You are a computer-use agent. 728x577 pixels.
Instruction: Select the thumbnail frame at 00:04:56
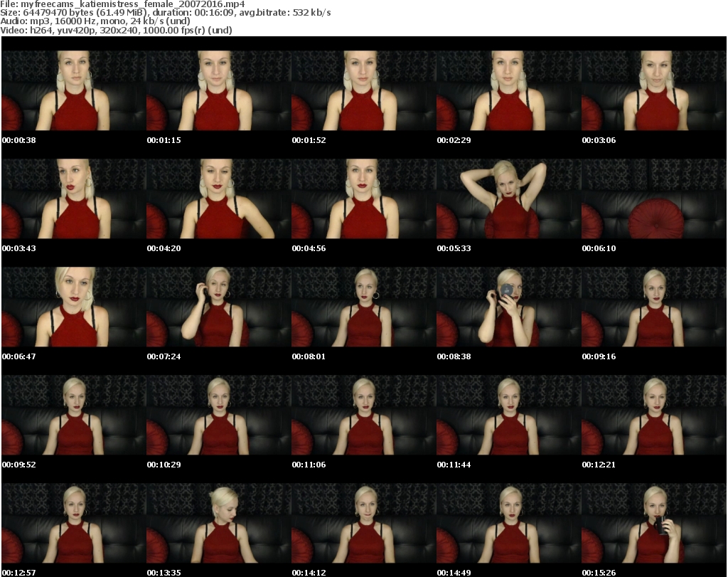point(364,198)
